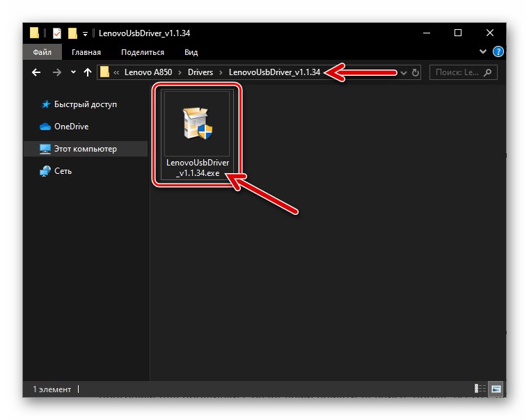Switch to large icons view in status bar

[496, 389]
